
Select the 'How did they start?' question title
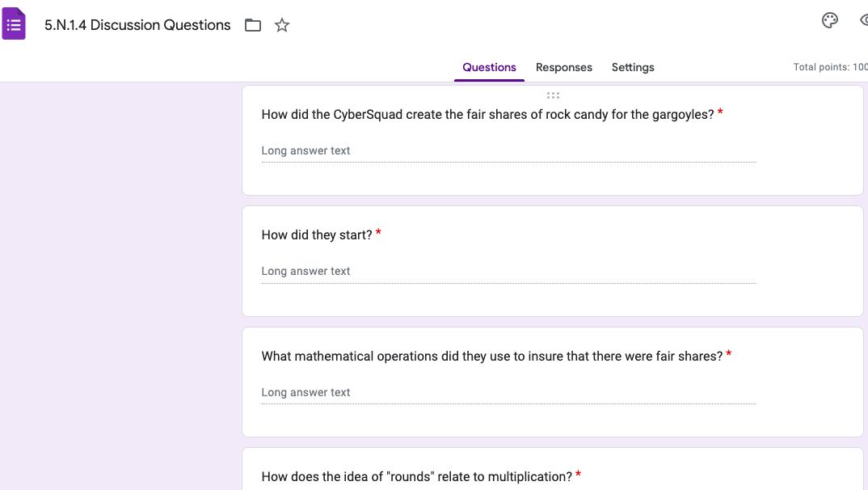tap(317, 235)
